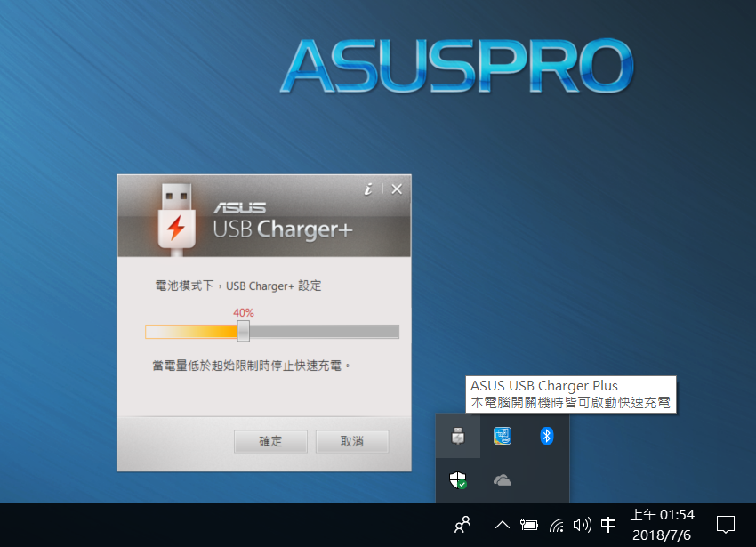Screen dimensions: 756x547
Task: Open the Wi-Fi network icon
Action: pyautogui.click(x=557, y=525)
